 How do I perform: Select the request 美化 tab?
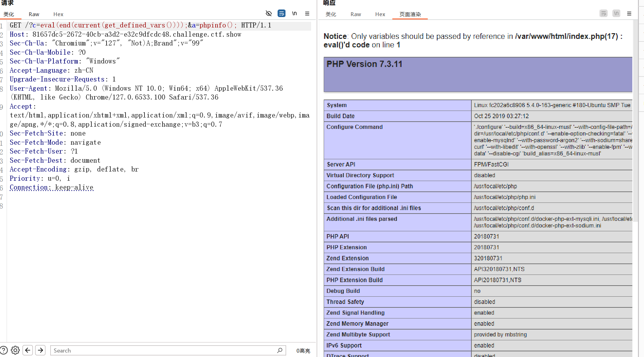click(9, 14)
